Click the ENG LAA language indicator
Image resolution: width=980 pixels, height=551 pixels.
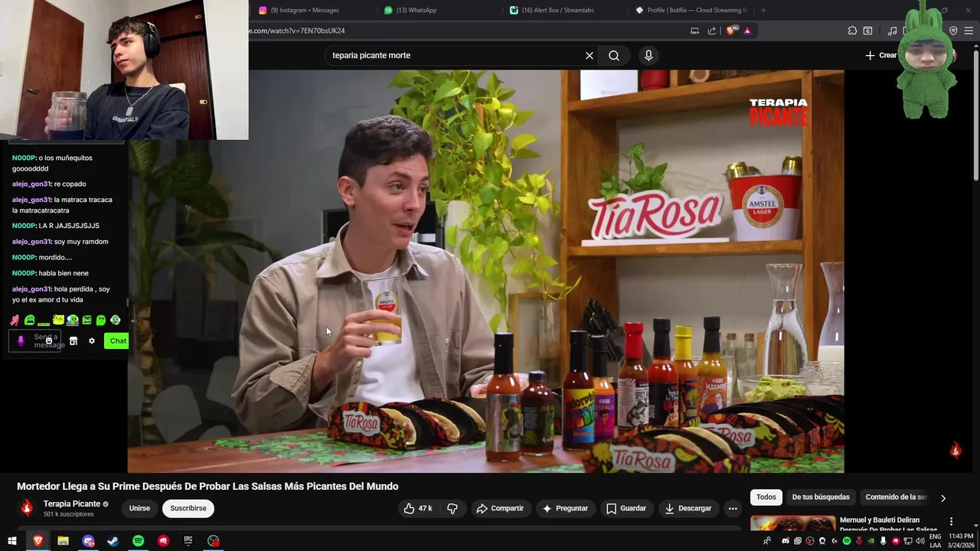936,541
